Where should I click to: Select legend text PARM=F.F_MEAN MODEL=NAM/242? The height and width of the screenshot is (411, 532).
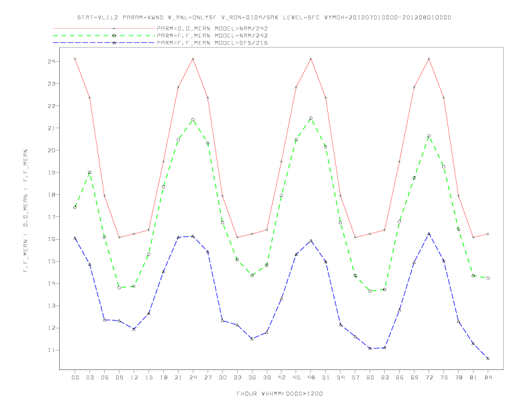(212, 36)
